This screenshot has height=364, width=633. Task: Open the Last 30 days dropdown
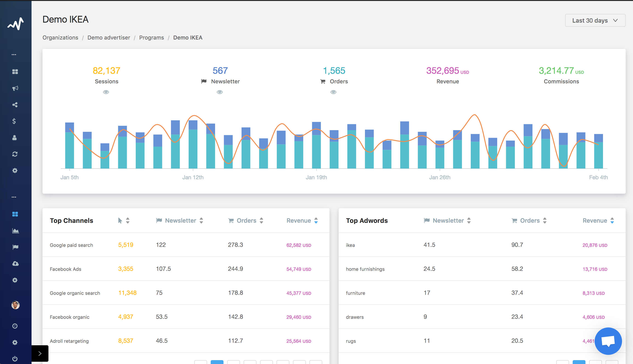(595, 21)
